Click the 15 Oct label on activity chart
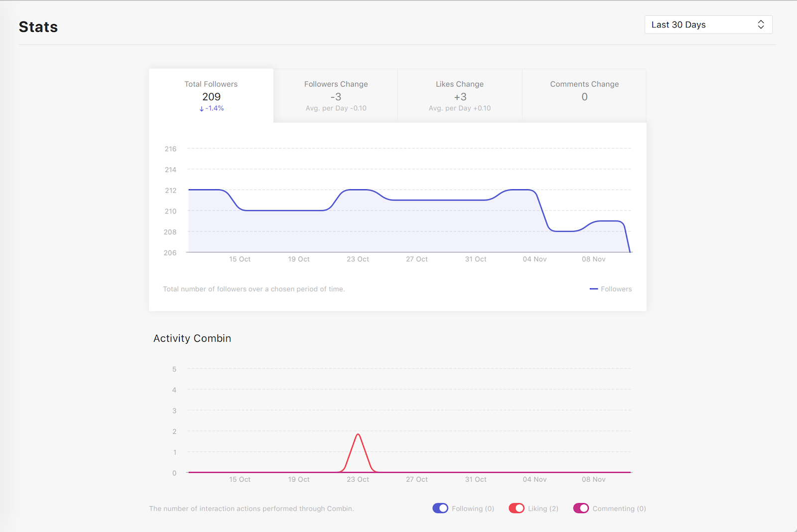The image size is (797, 532). pos(240,480)
